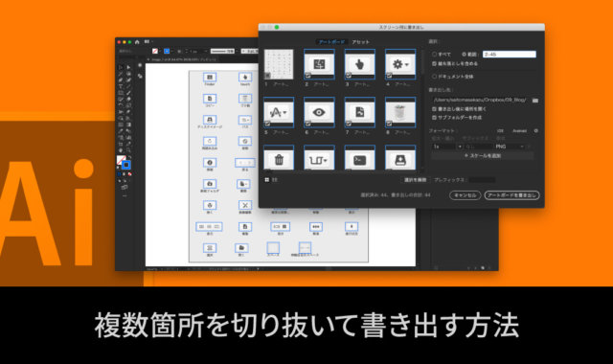The width and height of the screenshot is (613, 364).
Task: Click the fill swatch in Illustrator control bar
Action: click(155, 51)
